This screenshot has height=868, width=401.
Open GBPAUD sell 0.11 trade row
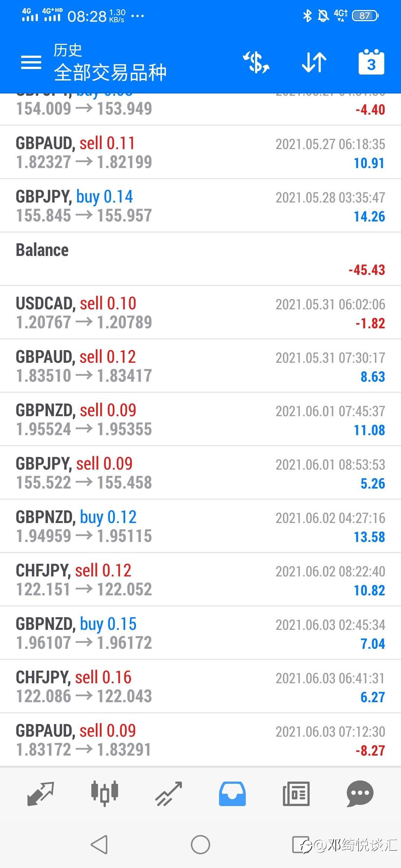pos(200,152)
